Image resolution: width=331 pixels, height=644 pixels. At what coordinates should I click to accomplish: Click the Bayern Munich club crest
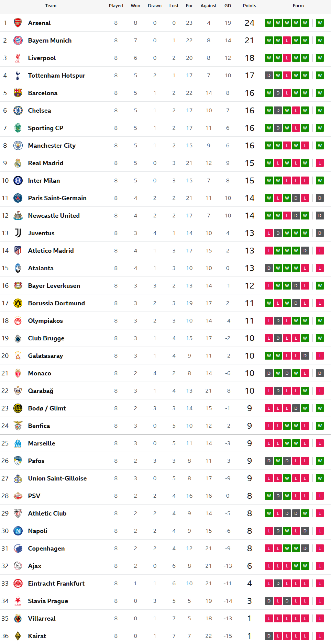click(18, 41)
